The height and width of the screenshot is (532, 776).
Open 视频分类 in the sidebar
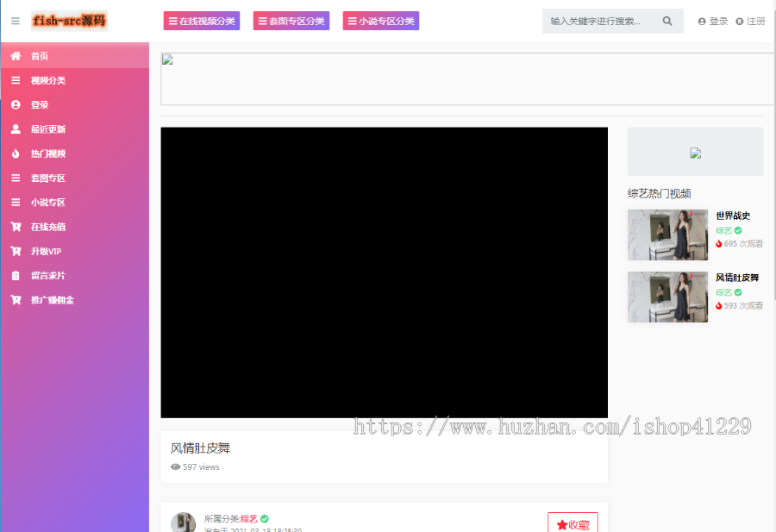[75, 80]
